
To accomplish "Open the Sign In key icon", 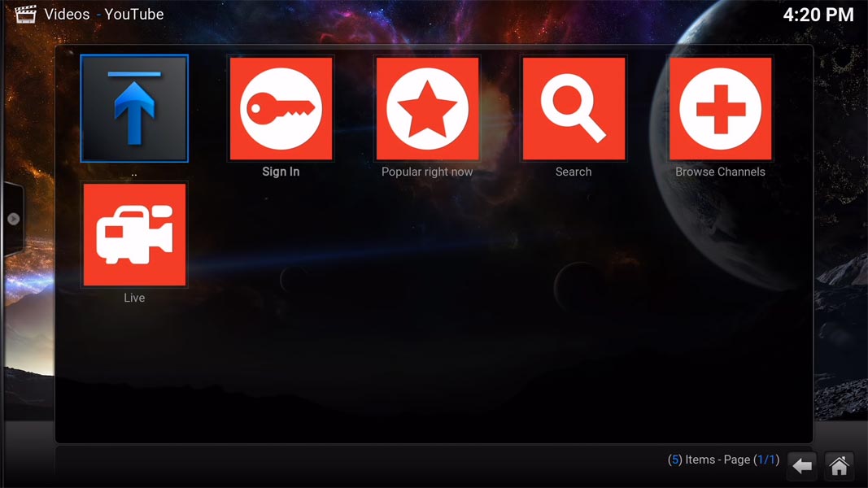I will click(x=281, y=108).
